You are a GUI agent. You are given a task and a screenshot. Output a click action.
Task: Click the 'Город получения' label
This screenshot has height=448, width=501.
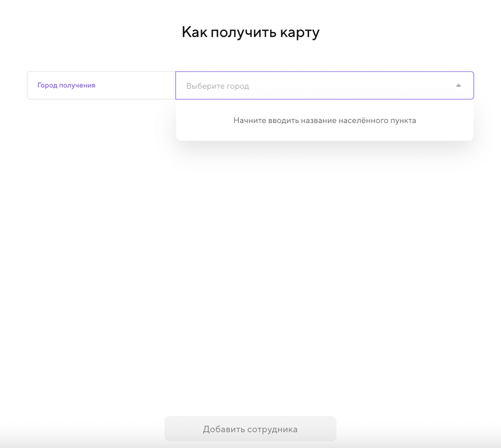[66, 85]
